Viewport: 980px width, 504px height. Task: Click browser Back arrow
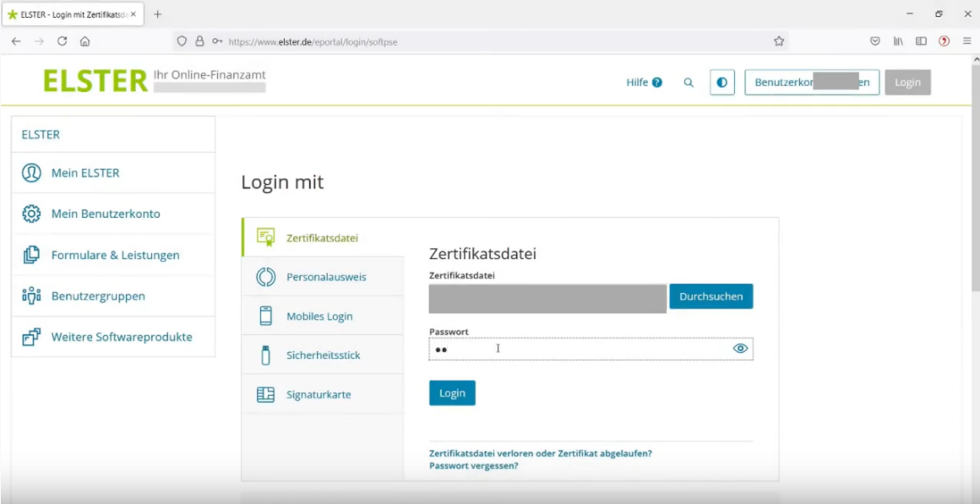(x=16, y=41)
